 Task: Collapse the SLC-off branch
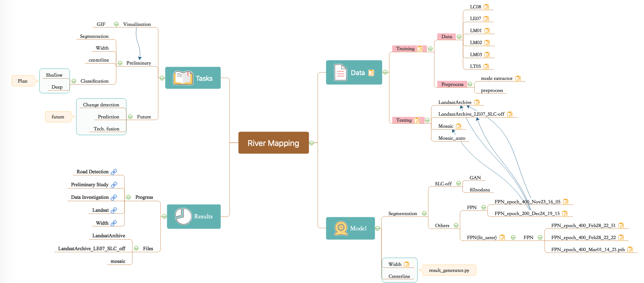click(458, 183)
